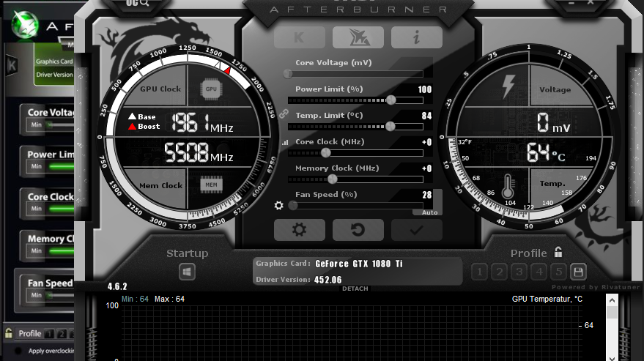Select profile slot 1
Viewport: 644px width, 361px height.
[479, 272]
